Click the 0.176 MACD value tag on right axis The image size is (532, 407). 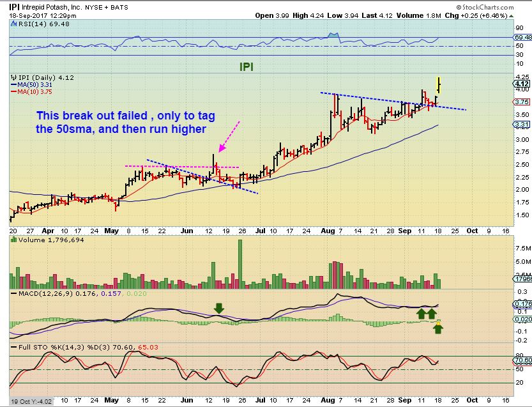point(523,303)
